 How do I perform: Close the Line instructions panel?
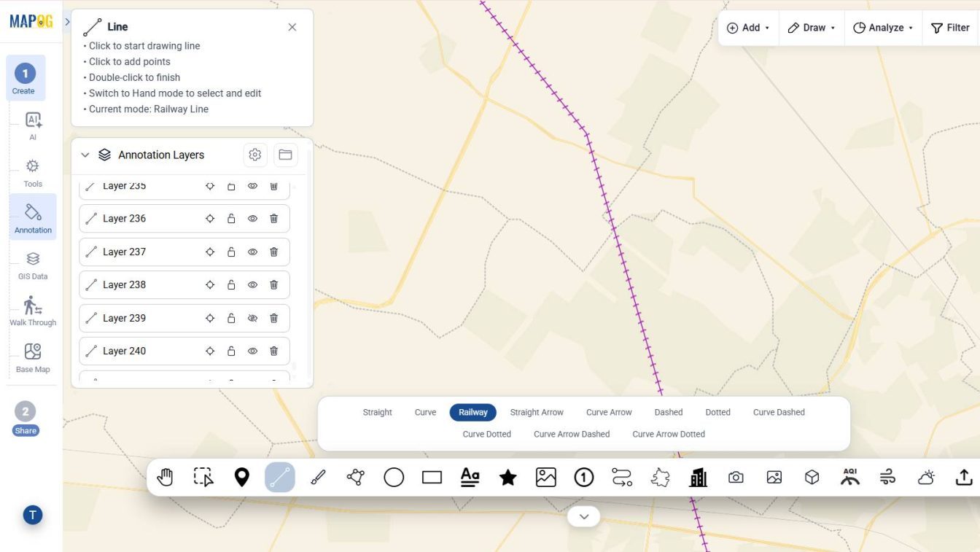pyautogui.click(x=292, y=27)
